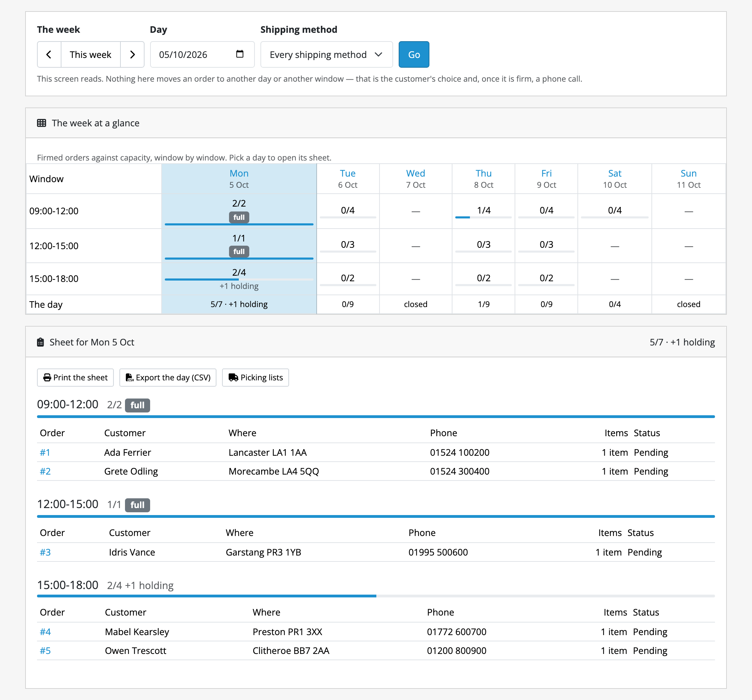The image size is (752, 700).
Task: Click the sheet's 15:00-18:00 capacity progress bar
Action: 376,596
